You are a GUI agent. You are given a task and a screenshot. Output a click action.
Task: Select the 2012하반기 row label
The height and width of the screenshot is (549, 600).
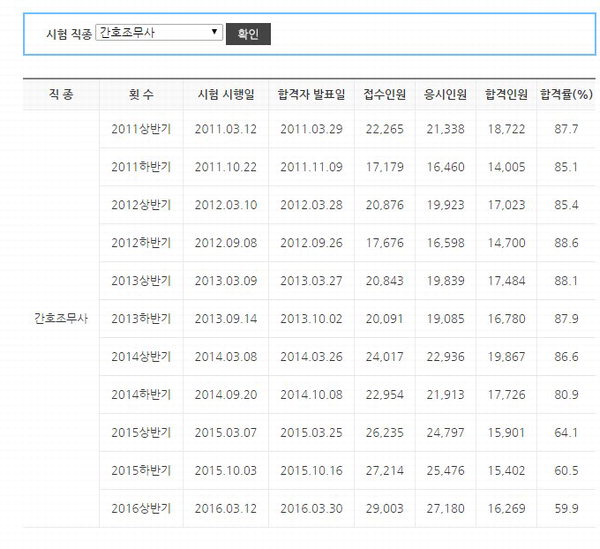tap(141, 243)
